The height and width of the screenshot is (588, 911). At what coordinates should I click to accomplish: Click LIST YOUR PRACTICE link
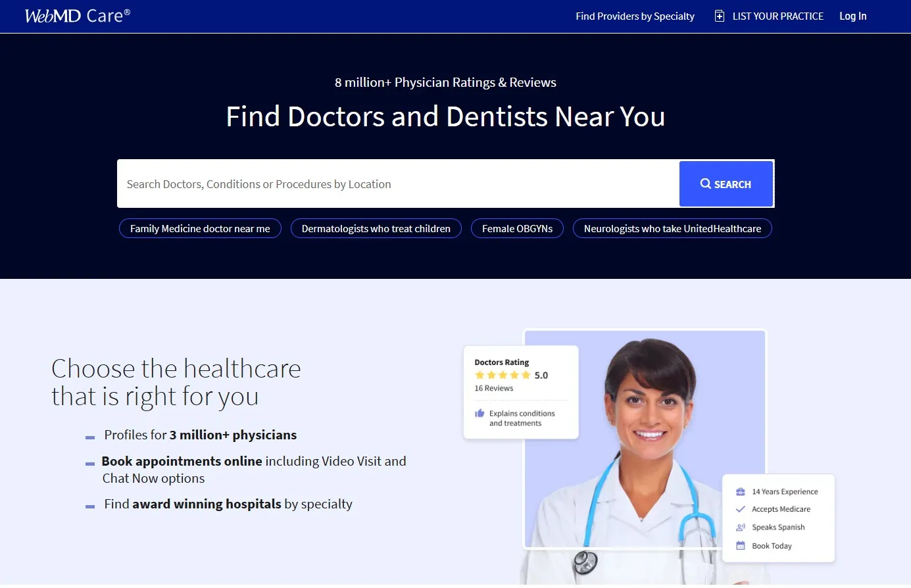point(777,16)
